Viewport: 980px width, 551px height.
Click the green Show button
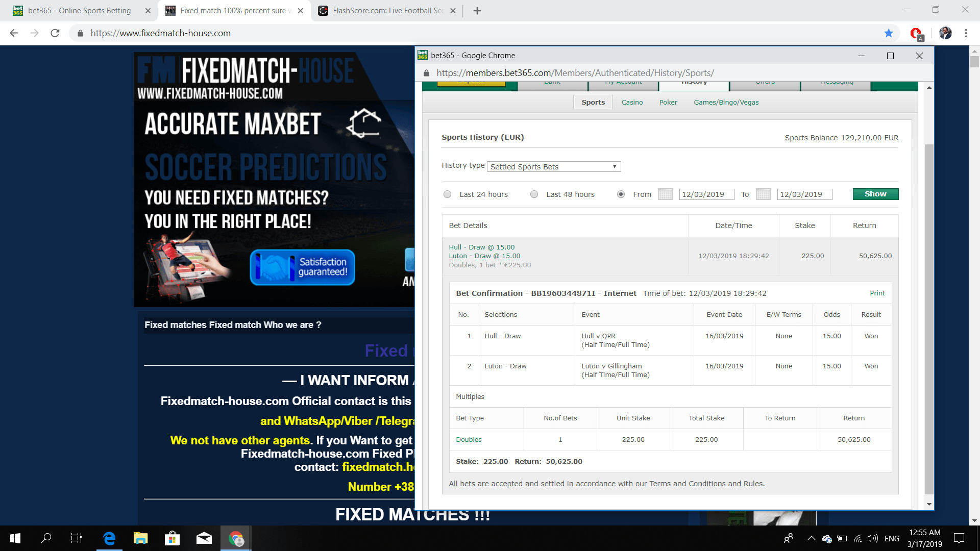click(x=875, y=194)
